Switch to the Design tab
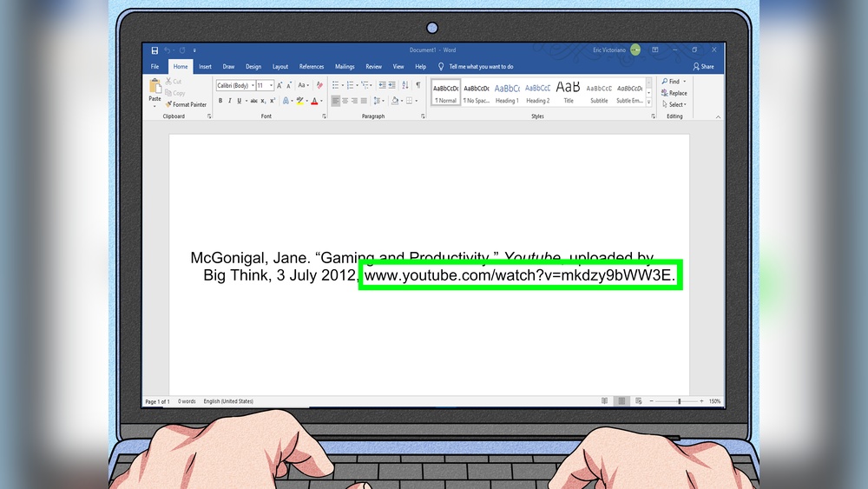Image resolution: width=868 pixels, height=489 pixels. click(253, 67)
